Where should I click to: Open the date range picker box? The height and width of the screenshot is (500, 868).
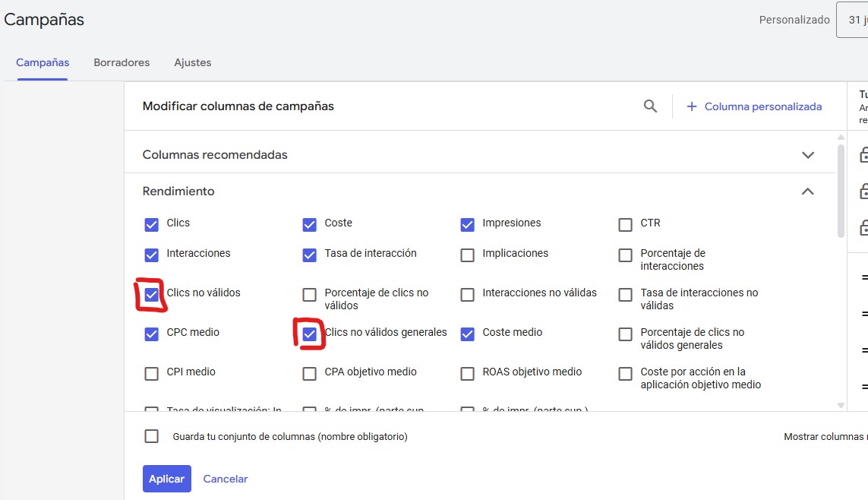pos(853,20)
